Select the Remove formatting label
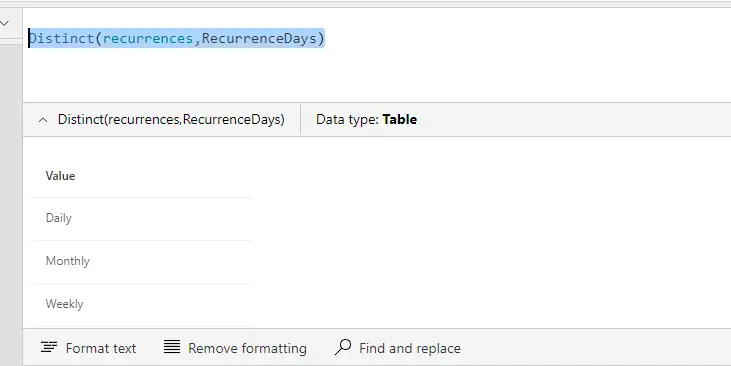 [247, 348]
